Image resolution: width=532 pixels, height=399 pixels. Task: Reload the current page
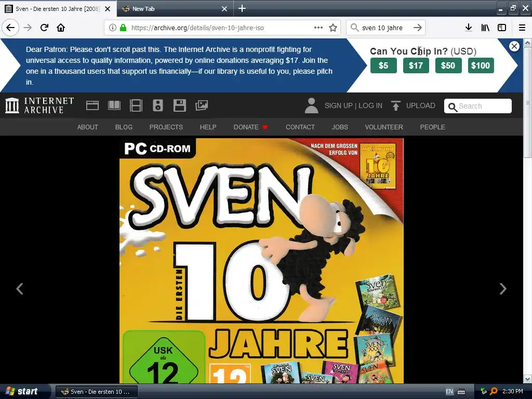[44, 28]
